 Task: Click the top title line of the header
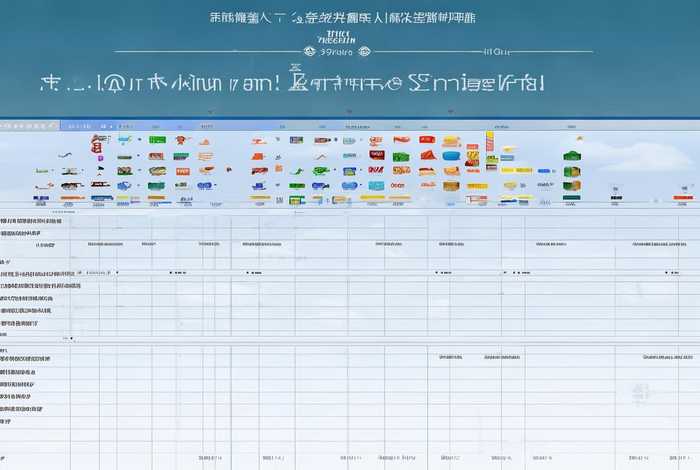[342, 17]
